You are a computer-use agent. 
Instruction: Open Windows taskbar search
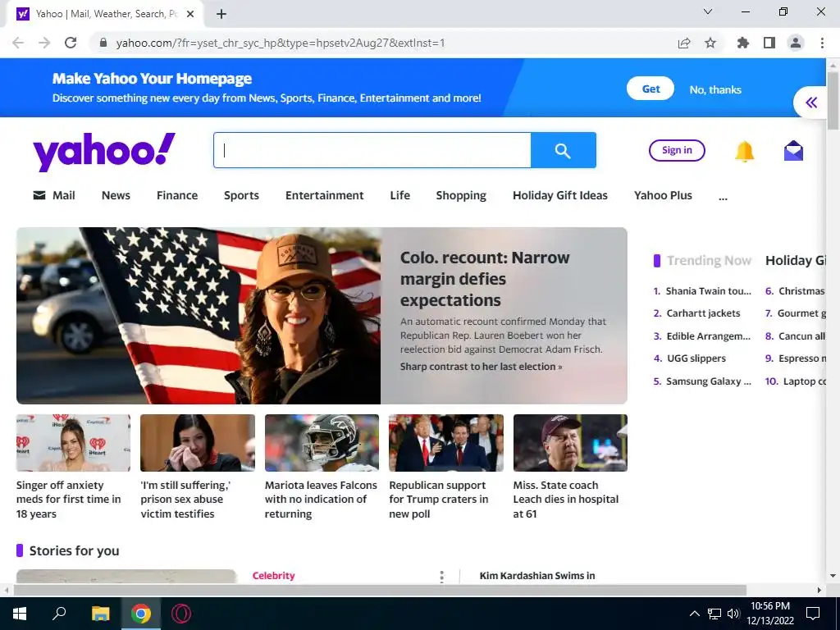(59, 614)
